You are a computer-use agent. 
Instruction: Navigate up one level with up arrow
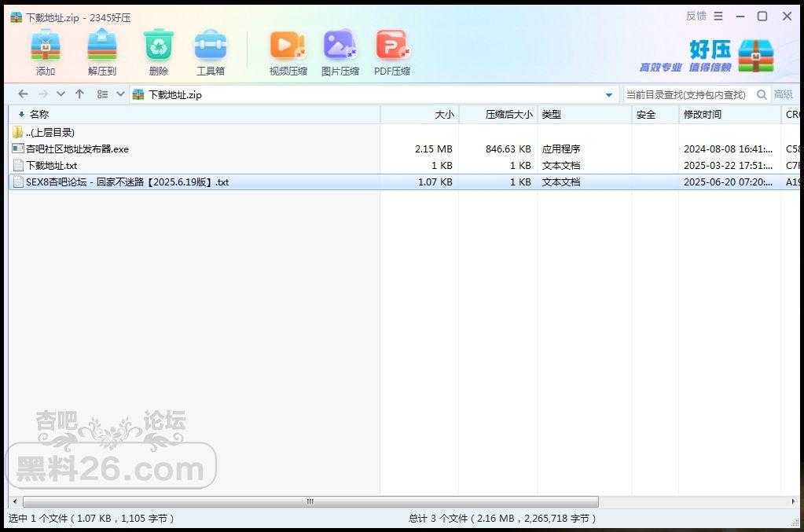tap(79, 94)
